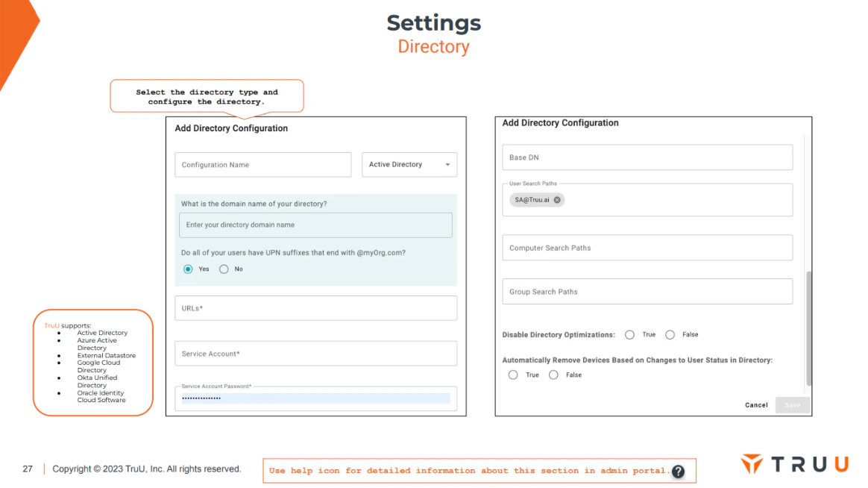Focus the Configuration Name field
Image resolution: width=868 pixels, height=488 pixels.
click(x=263, y=164)
